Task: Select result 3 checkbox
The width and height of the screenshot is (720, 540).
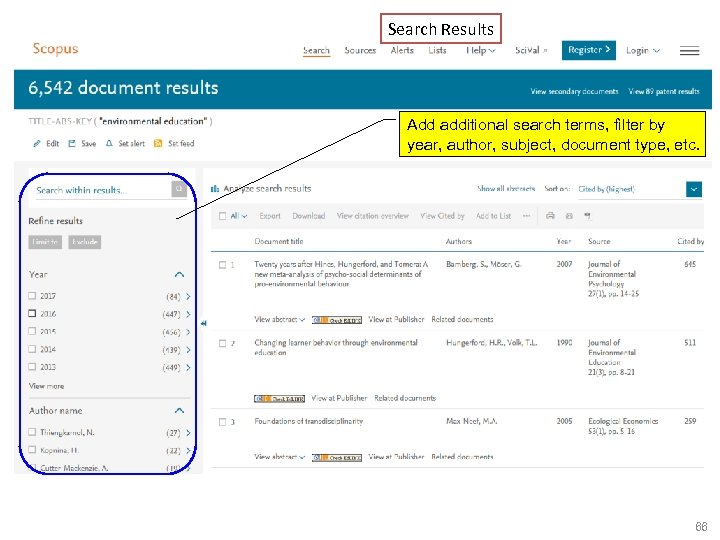Action: coord(223,422)
